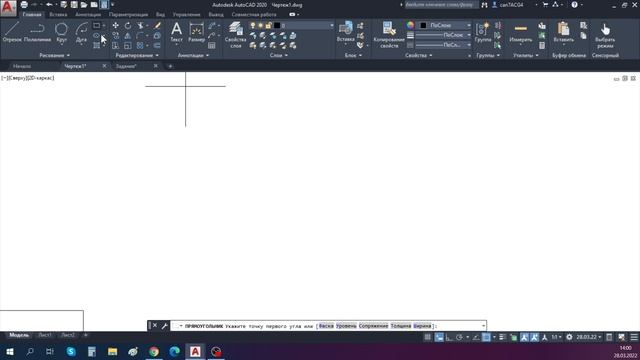Expand the Утилиты panel
The image size is (640, 360).
coord(526,55)
